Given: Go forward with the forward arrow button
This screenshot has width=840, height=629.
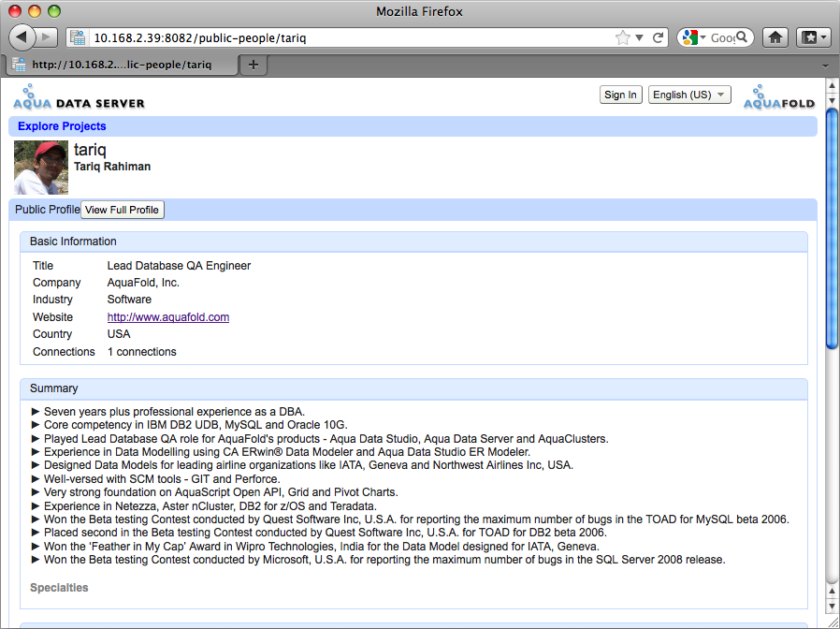Looking at the screenshot, I should (x=47, y=37).
